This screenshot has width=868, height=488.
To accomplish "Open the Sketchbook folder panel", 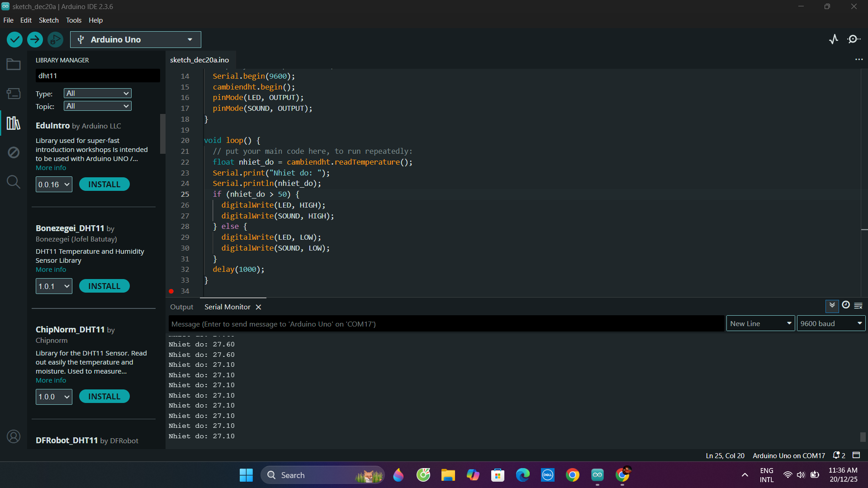I will coord(14,65).
